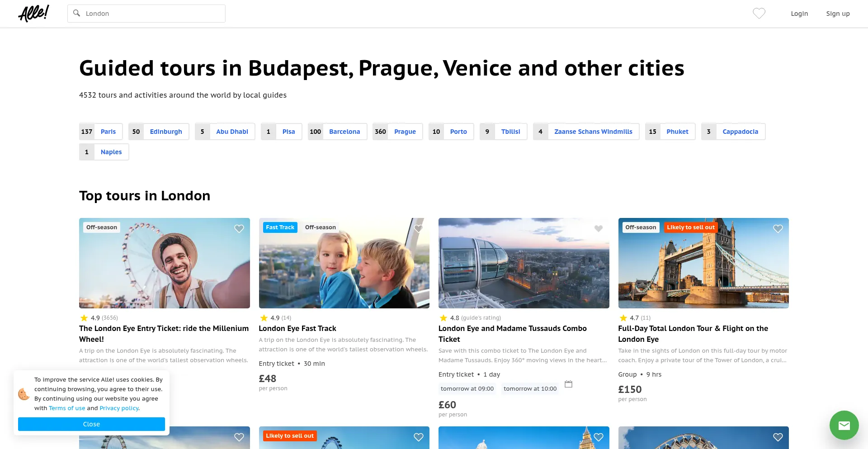Select the Tbilisi city tag
Screen dimensions: 868x449
point(504,132)
